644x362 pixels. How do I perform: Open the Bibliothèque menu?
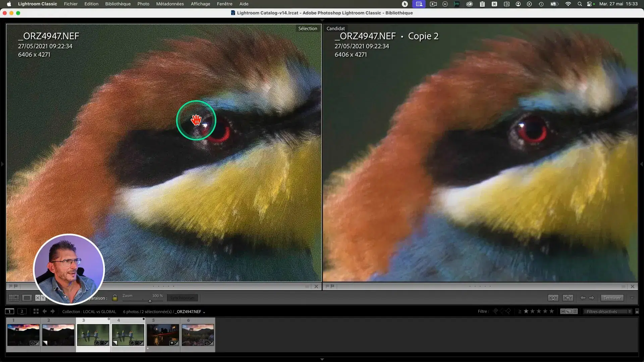(118, 4)
